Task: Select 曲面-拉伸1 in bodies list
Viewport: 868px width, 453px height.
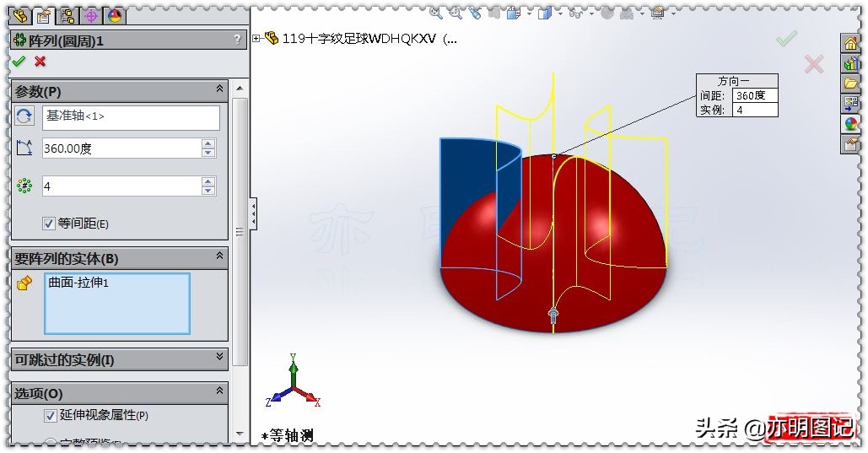Action: 78,283
